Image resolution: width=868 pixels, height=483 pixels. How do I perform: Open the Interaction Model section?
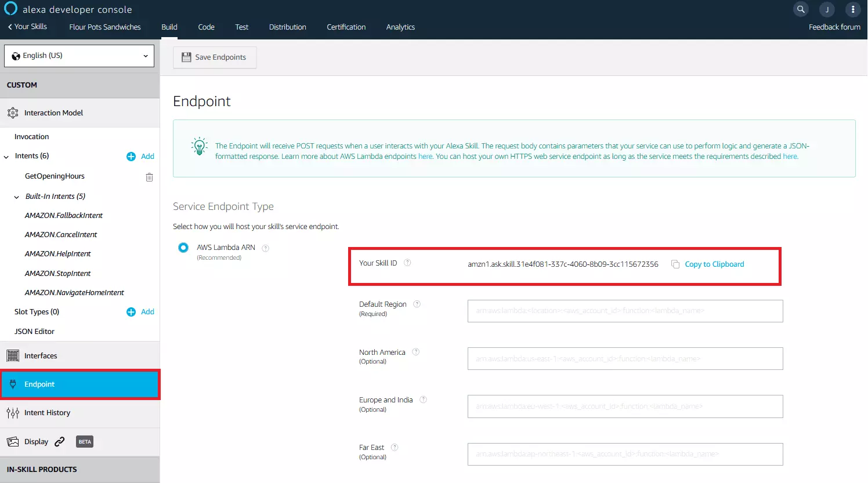(79, 113)
